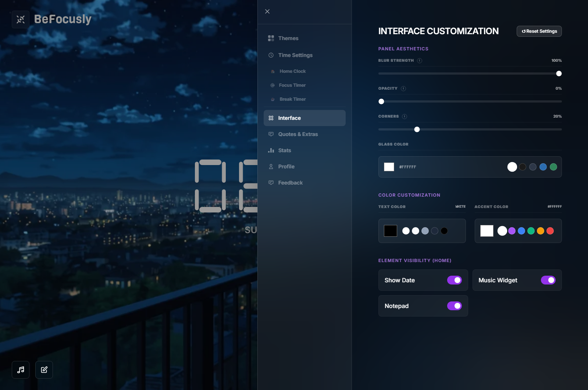Click the Interface Customization heading

pyautogui.click(x=438, y=31)
